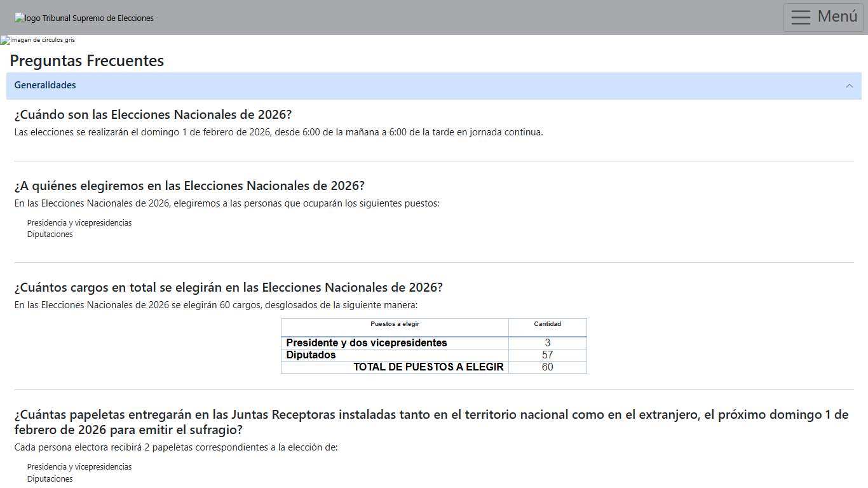Select the question about total cargos elegirán
Viewport: 868px width, 488px height.
coord(227,287)
